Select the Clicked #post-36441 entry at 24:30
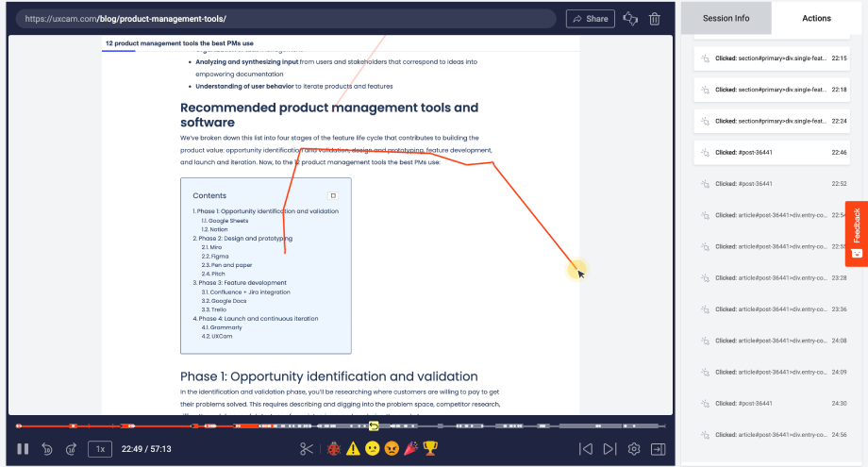The width and height of the screenshot is (868, 467). 772,404
